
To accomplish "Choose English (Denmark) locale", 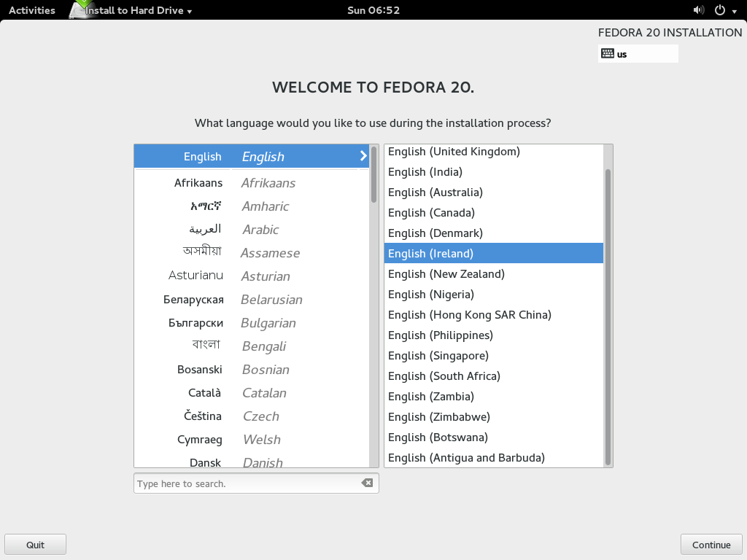I will pos(494,233).
